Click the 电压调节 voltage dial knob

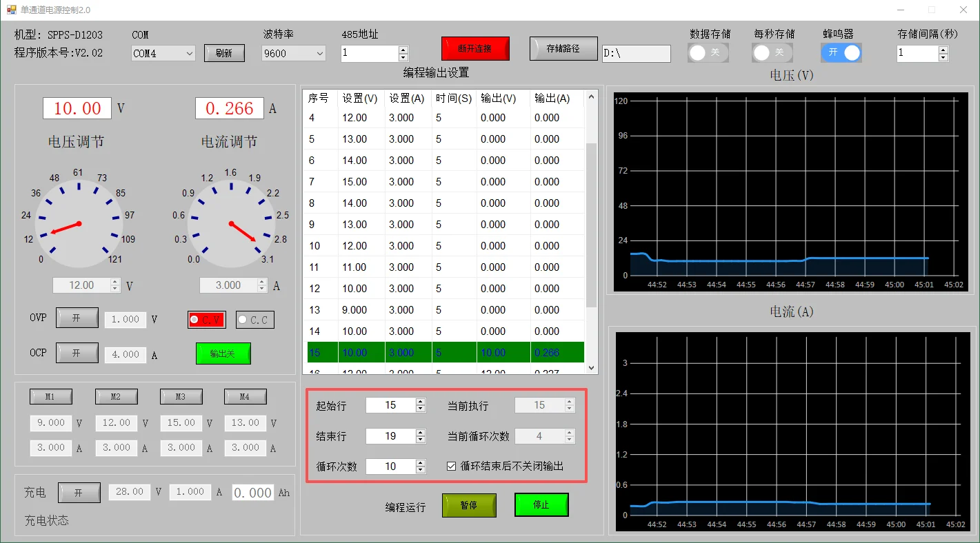[x=79, y=224]
